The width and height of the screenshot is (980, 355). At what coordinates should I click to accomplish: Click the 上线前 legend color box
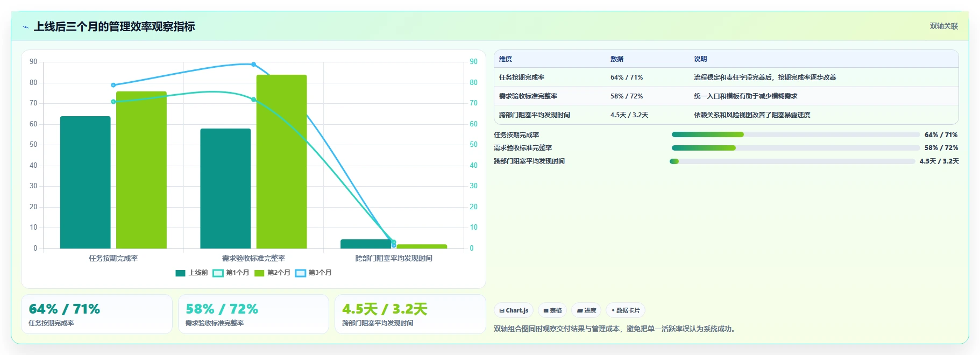180,273
